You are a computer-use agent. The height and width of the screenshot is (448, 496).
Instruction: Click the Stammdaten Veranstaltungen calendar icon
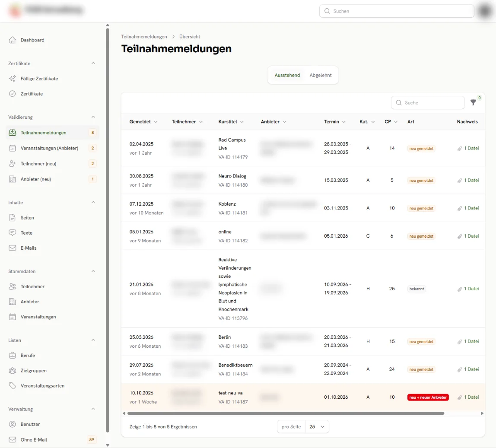click(13, 317)
